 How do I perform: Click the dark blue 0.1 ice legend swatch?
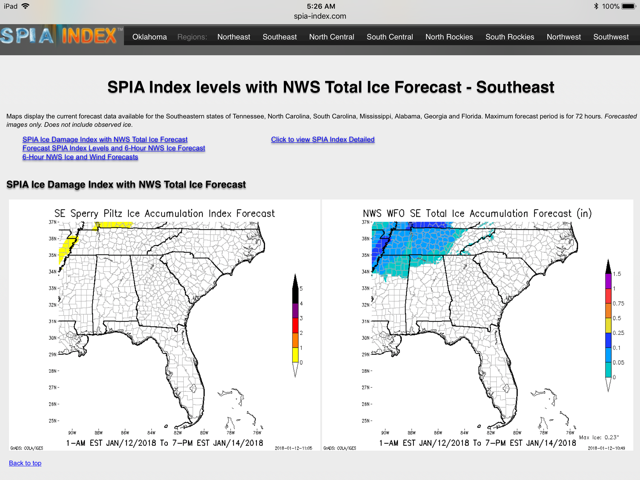pos(608,340)
